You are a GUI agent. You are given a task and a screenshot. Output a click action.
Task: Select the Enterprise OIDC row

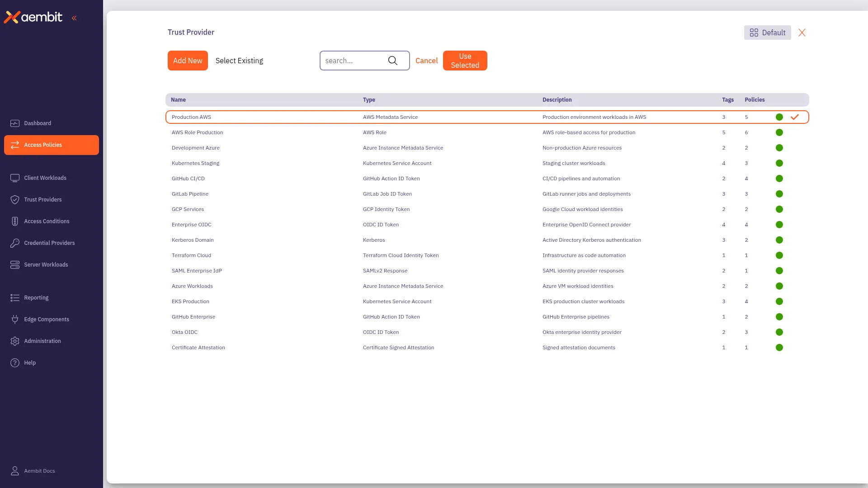click(487, 225)
